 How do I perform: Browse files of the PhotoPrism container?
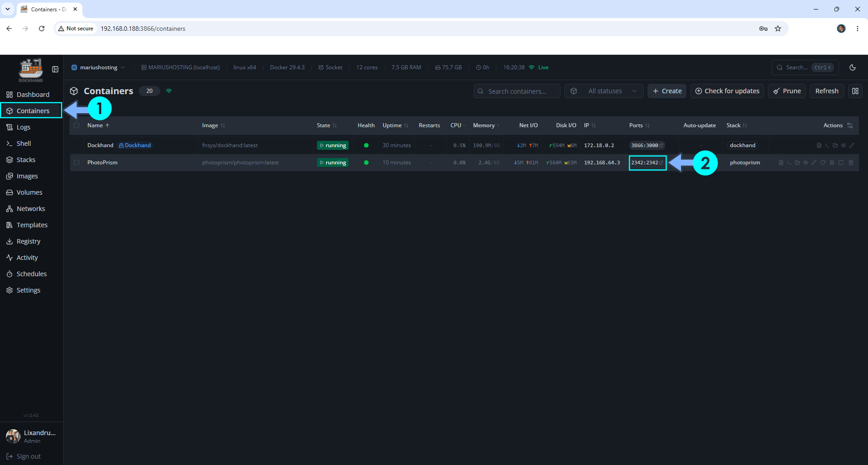tap(797, 163)
